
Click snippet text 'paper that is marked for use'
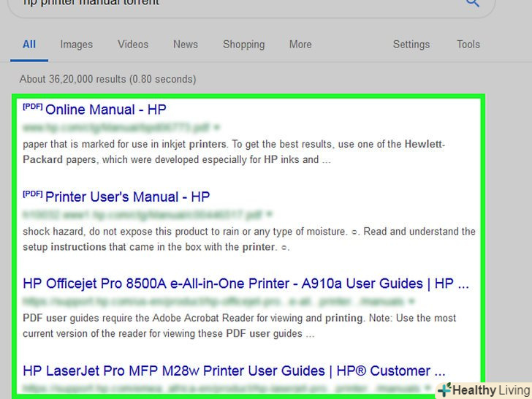[x=86, y=144]
